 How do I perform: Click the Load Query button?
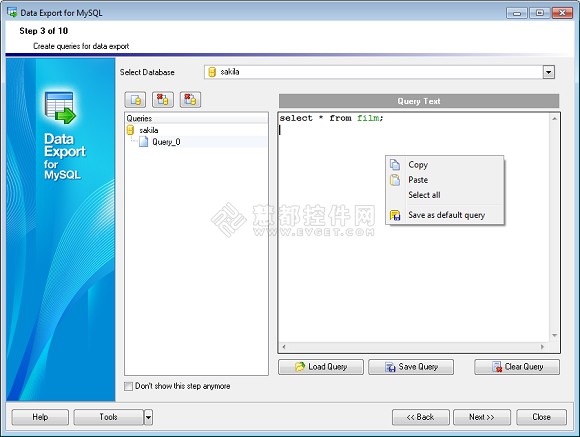click(x=321, y=367)
